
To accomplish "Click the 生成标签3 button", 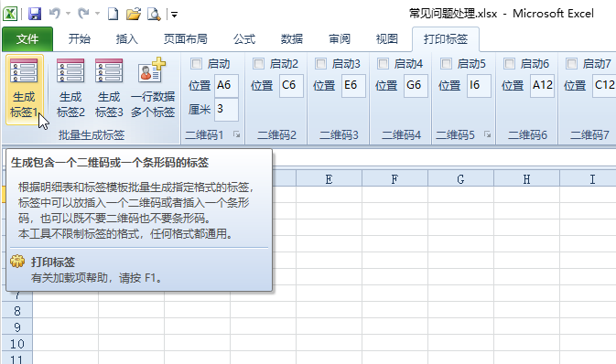I will (109, 89).
